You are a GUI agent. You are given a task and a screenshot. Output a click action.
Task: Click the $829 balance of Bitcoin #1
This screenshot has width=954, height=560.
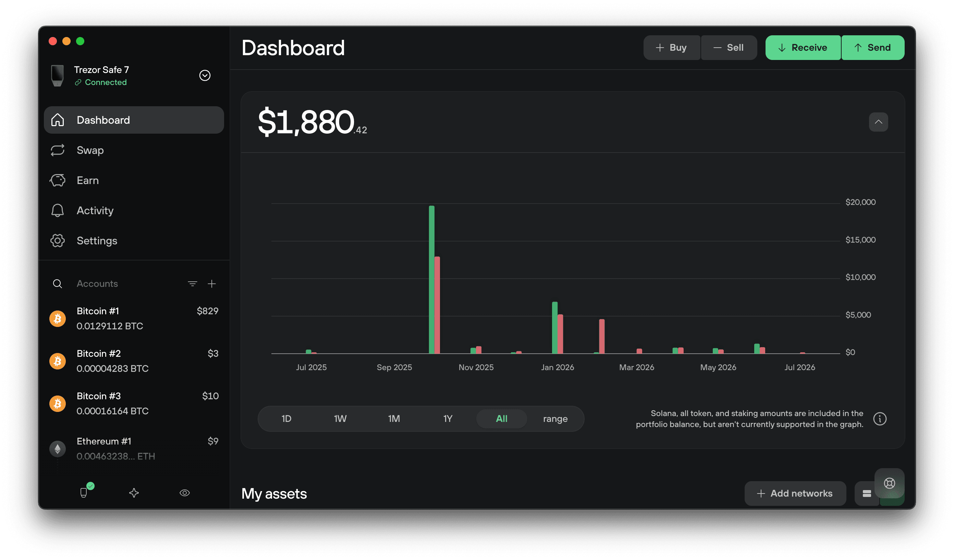(207, 311)
